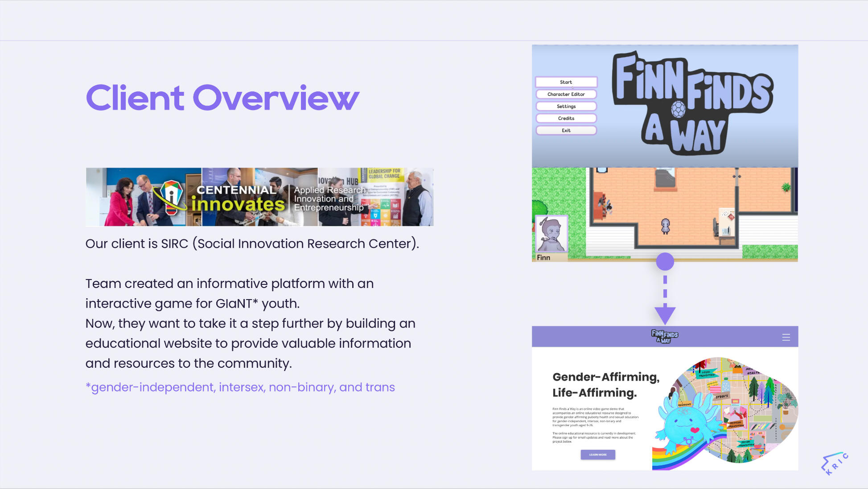Screen dimensions: 868x489
Task: Click the small Finn character in room
Action: tap(665, 226)
